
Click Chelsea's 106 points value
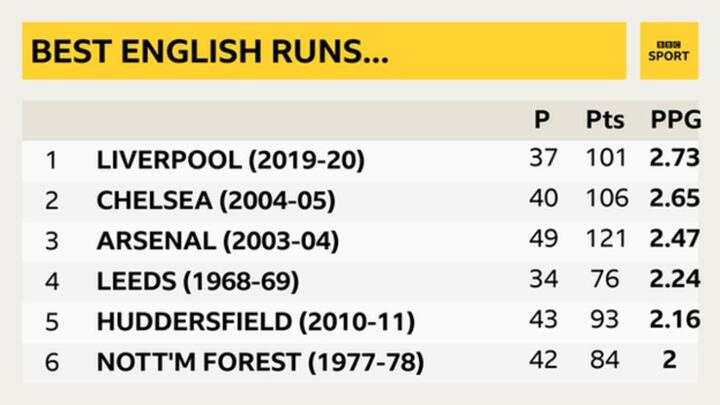(606, 199)
